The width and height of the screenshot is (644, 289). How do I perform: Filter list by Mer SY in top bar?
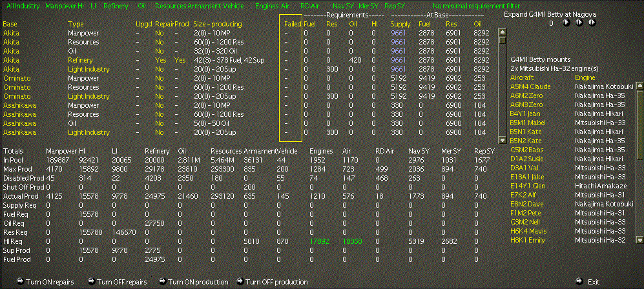pos(368,6)
